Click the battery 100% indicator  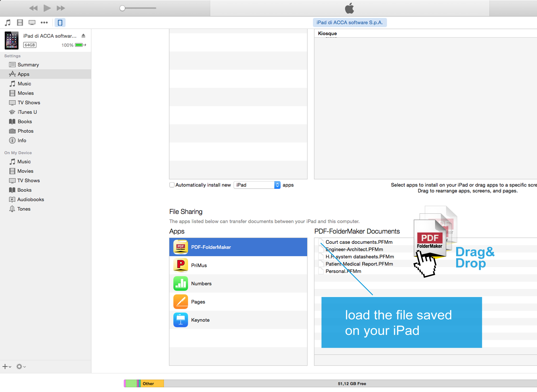tap(74, 45)
